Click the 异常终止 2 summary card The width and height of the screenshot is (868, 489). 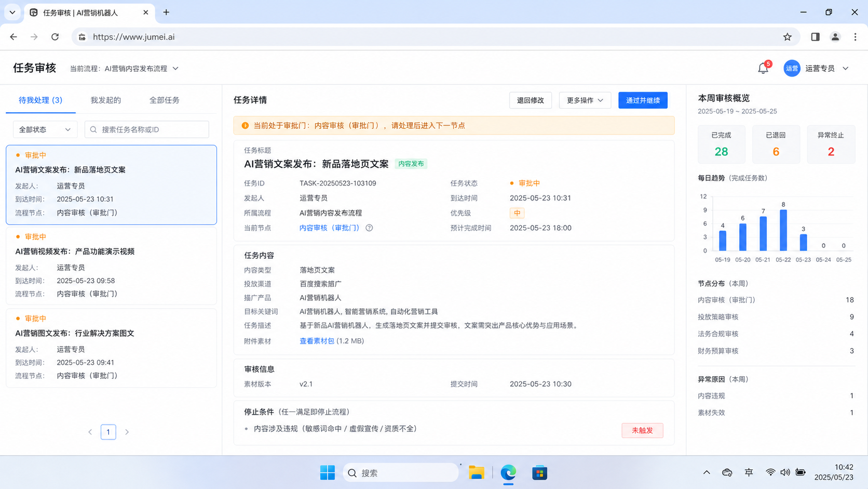(x=831, y=144)
